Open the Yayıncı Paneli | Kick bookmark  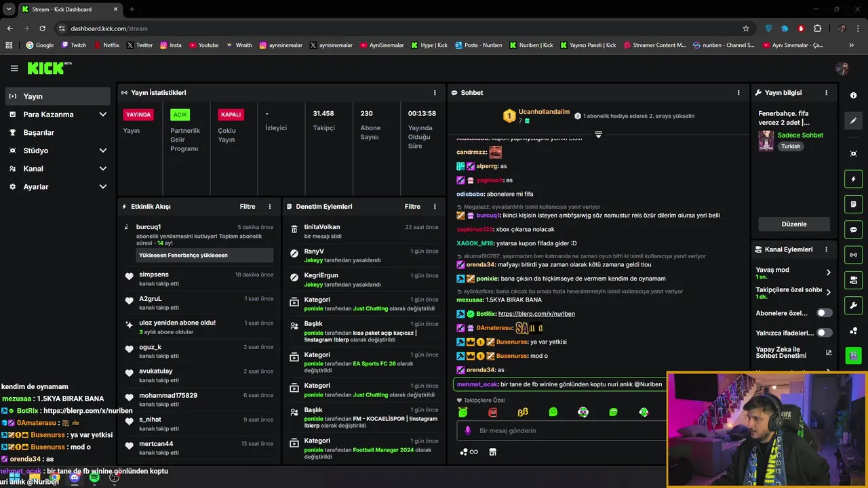(x=587, y=45)
